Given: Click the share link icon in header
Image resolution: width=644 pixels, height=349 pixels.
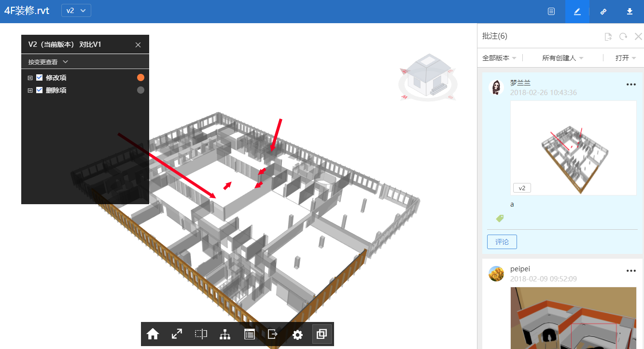Looking at the screenshot, I should click(603, 12).
